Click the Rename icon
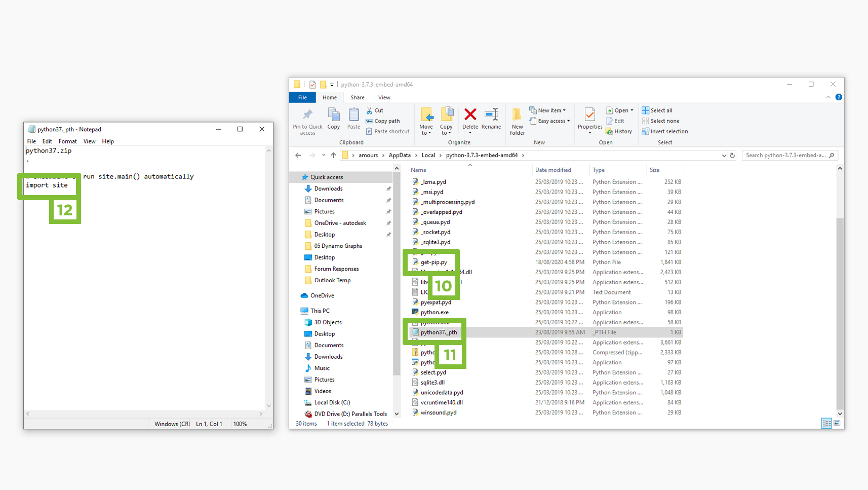868x490 pixels. [x=491, y=117]
